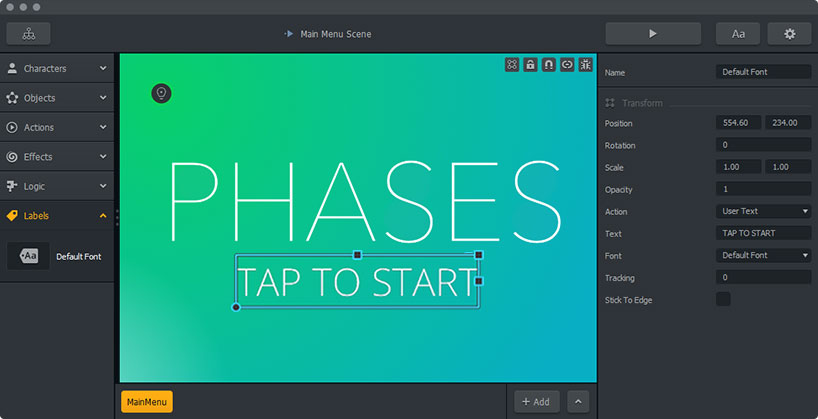818x419 pixels.
Task: Click the right-middle handle of label
Action: 479,281
